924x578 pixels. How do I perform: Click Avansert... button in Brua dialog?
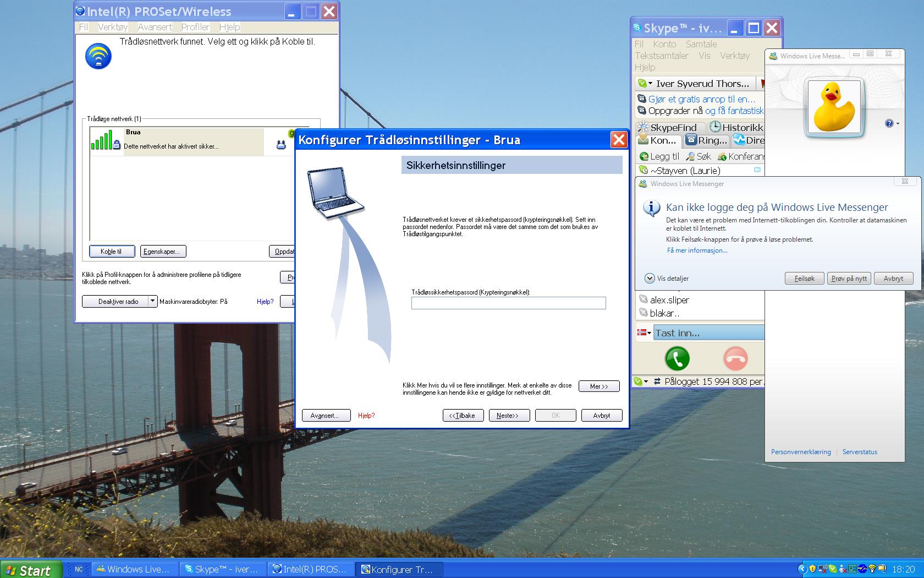tap(326, 416)
